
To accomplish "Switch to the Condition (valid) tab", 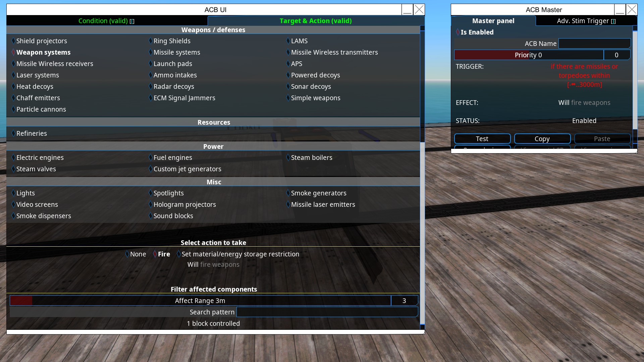I will [103, 21].
